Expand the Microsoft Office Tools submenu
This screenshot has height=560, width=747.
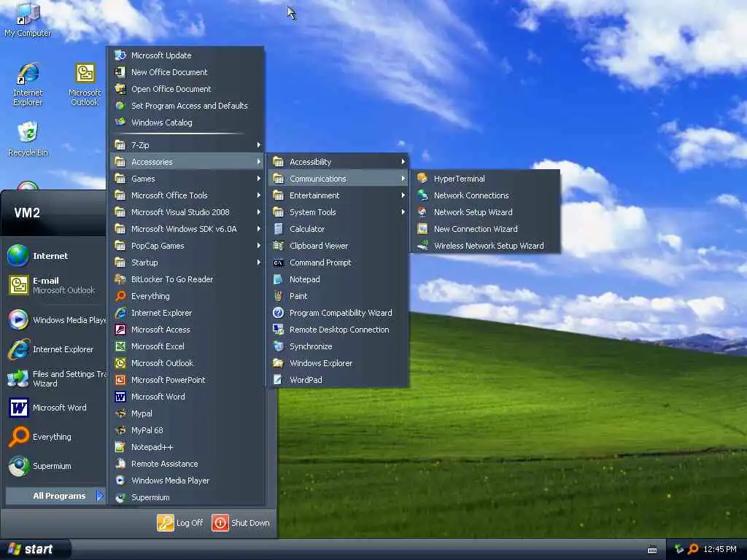pyautogui.click(x=187, y=195)
